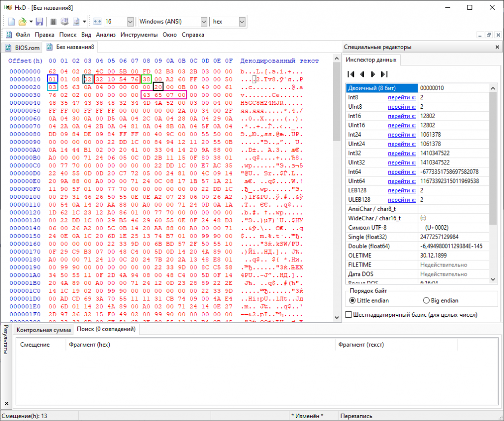
Task: Click the hex view vertical scrollbar thumb
Action: coord(337,102)
